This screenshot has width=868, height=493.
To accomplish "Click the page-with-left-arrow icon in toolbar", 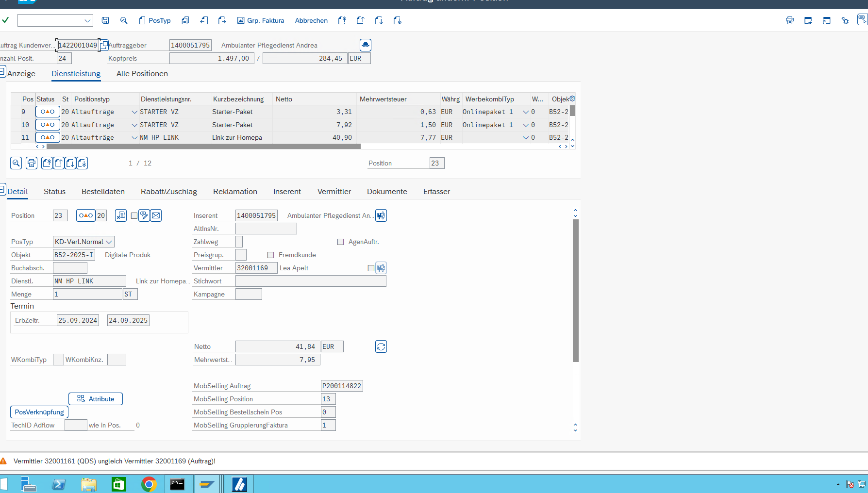I will (204, 20).
